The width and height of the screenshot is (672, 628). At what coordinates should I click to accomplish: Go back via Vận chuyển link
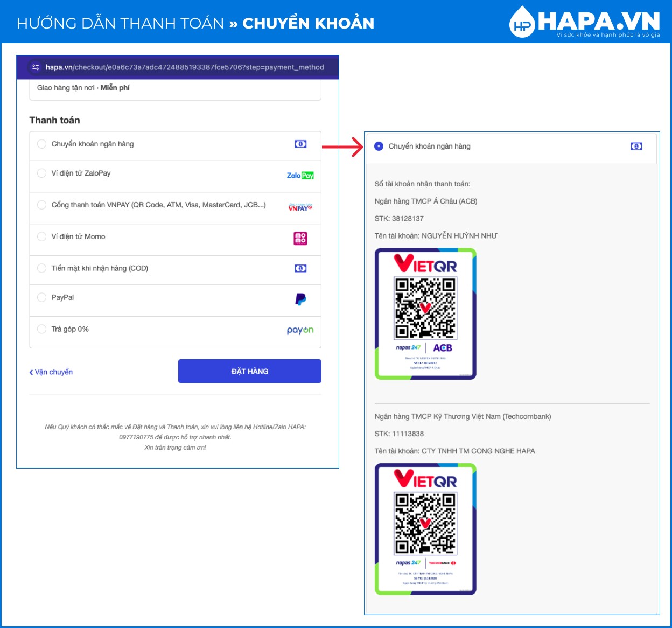(x=51, y=372)
